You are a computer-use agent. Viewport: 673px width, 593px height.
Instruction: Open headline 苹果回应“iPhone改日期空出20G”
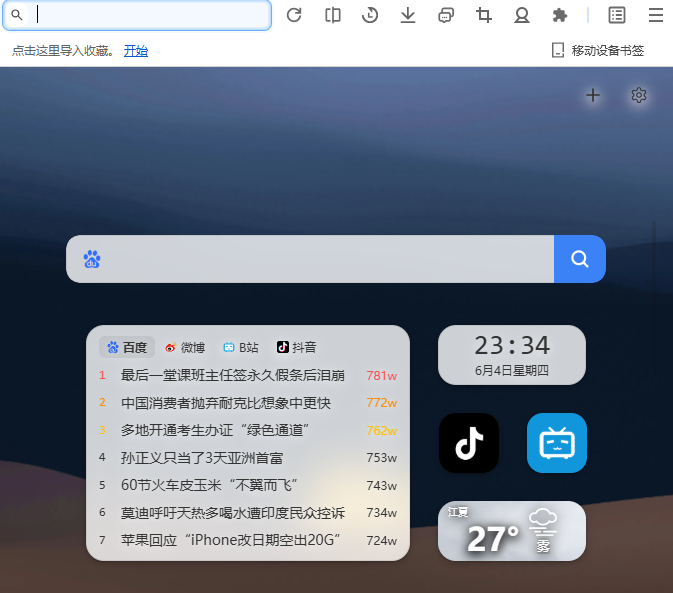coord(230,540)
